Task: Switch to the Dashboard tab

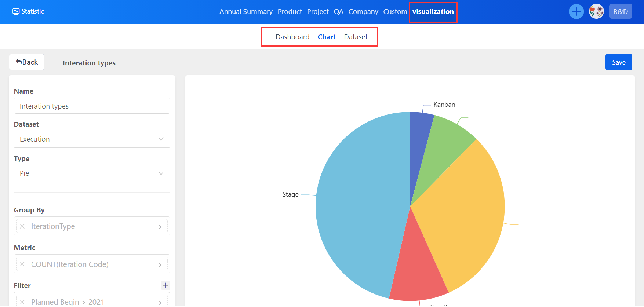Action: click(292, 37)
